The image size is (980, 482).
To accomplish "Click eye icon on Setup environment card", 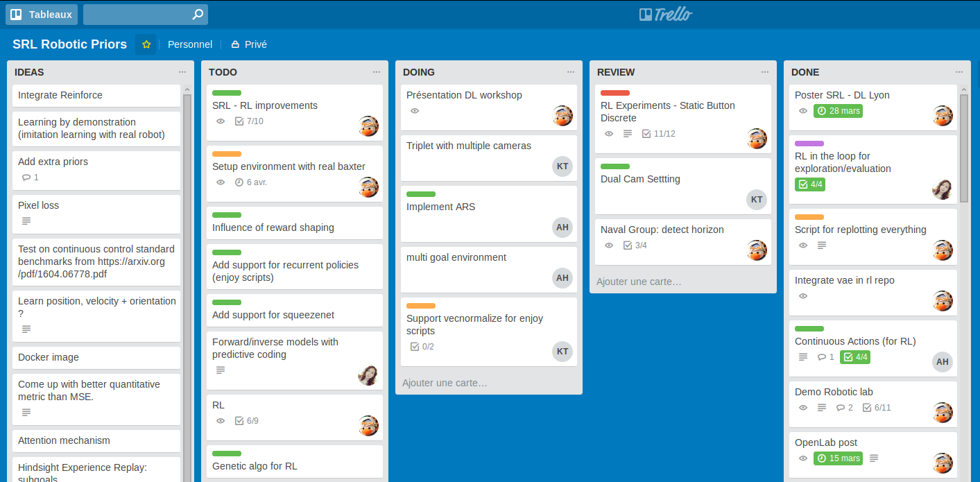I will [x=221, y=182].
